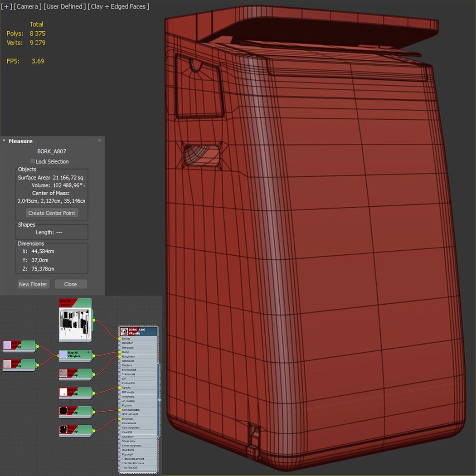Collapse the Measure rollout arrow
This screenshot has width=476, height=476.
pos(4,141)
